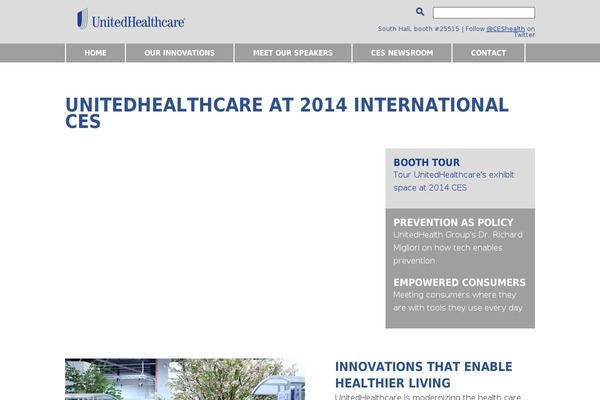Open the Empowered Consumers heading
Image resolution: width=600 pixels, height=400 pixels.
(x=459, y=282)
